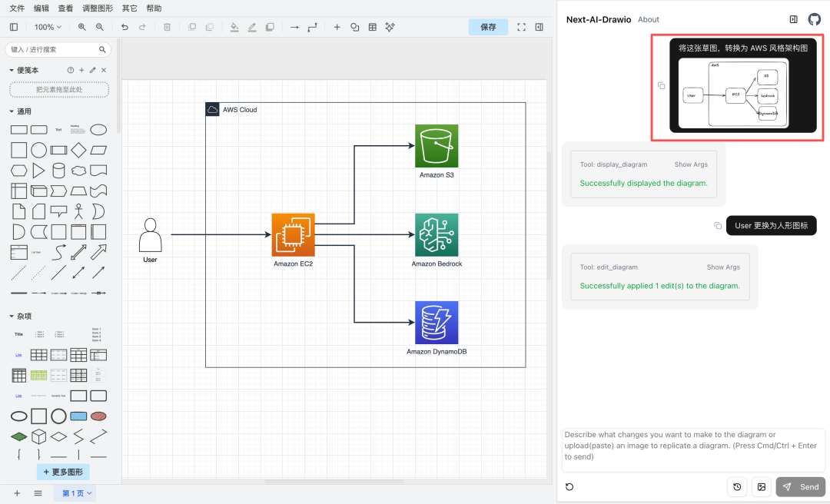Viewport: 830px width, 504px height.
Task: Click the insert table toolbar icon
Action: click(373, 27)
